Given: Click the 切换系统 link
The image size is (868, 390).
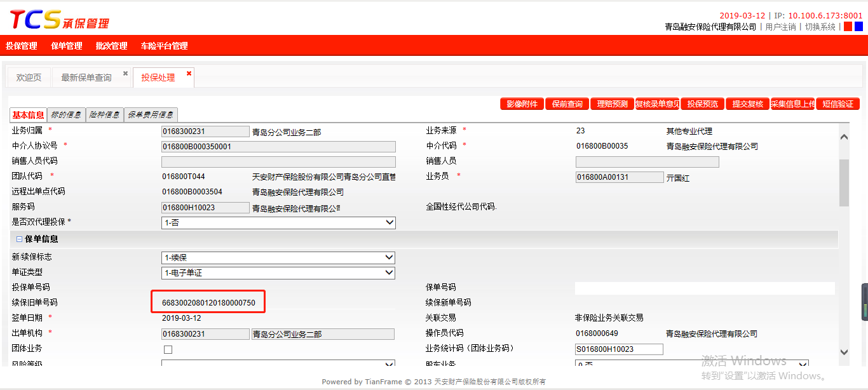Looking at the screenshot, I should point(820,27).
